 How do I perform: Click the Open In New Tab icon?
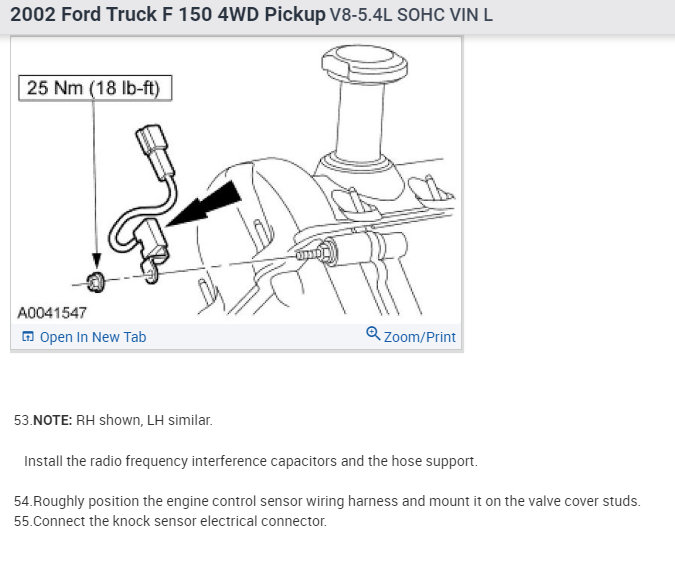pos(28,337)
